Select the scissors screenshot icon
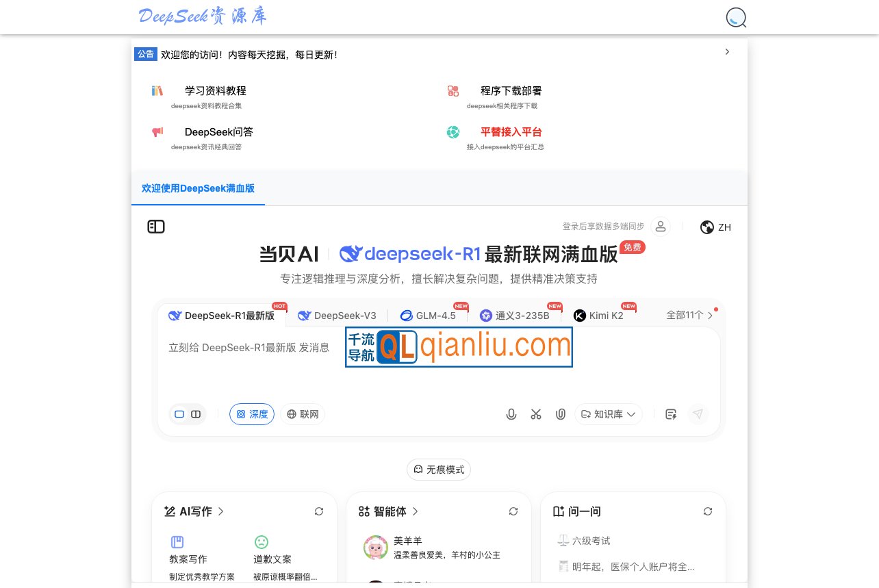Image resolution: width=879 pixels, height=588 pixels. [x=536, y=414]
